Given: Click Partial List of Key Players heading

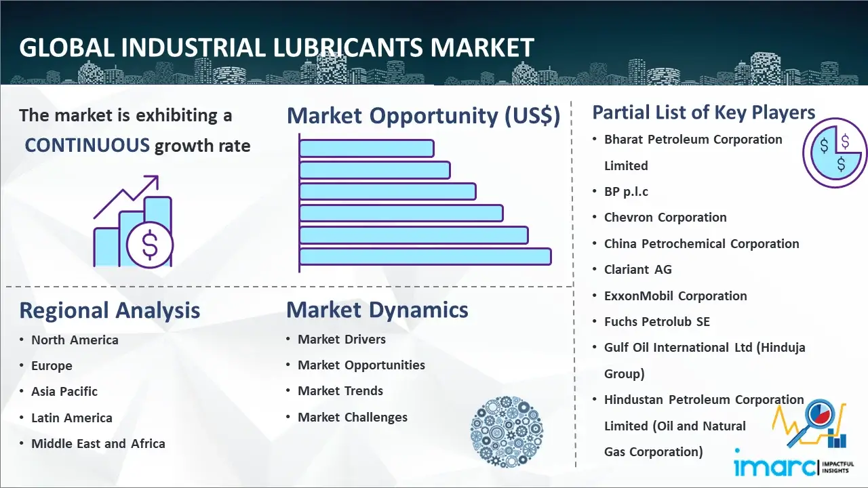Looking at the screenshot, I should tap(703, 112).
